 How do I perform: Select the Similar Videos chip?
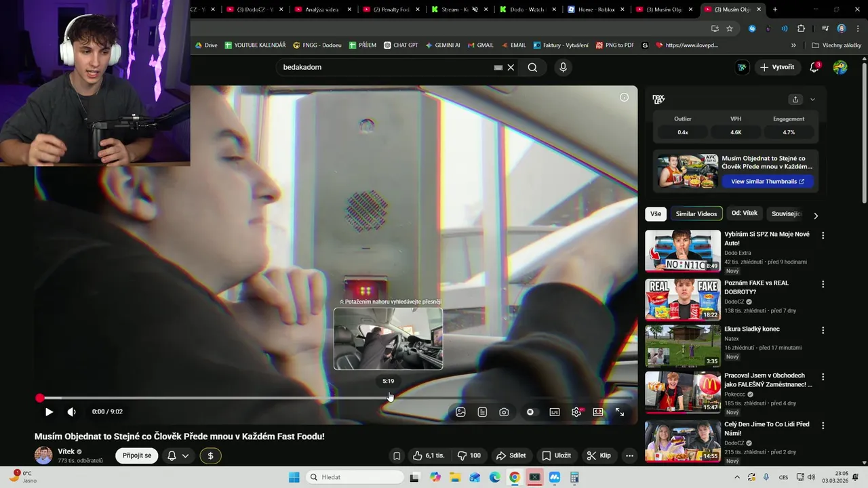tap(696, 213)
